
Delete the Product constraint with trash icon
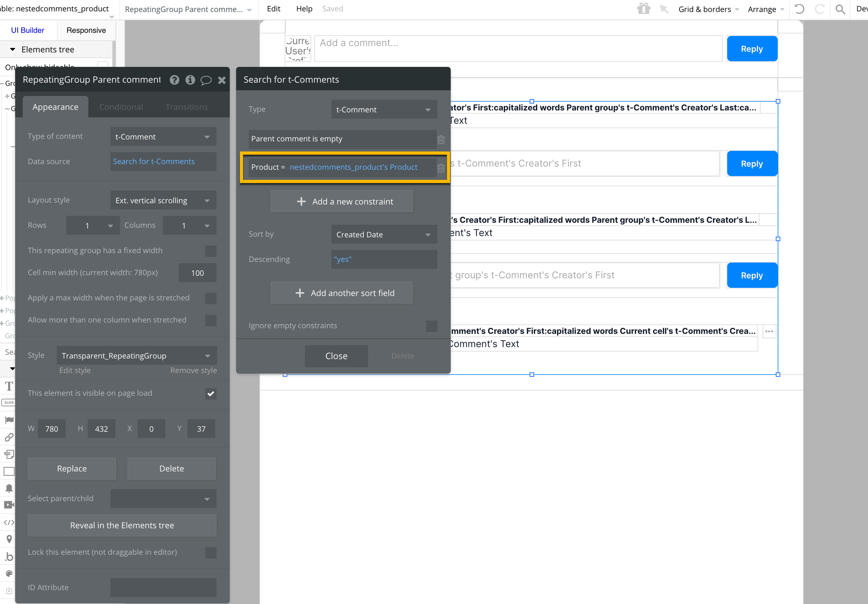441,168
